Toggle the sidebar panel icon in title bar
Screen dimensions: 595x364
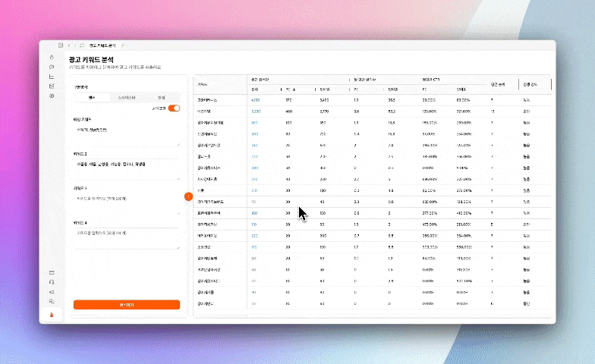[61, 45]
